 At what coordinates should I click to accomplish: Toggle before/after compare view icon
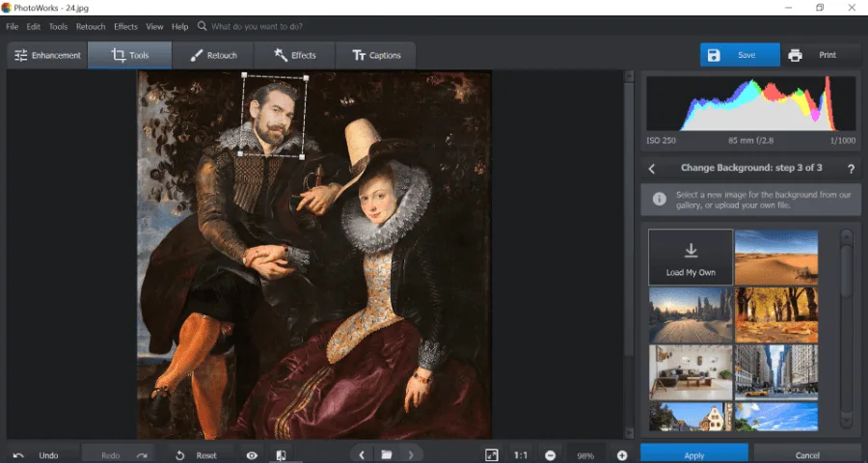coord(282,455)
